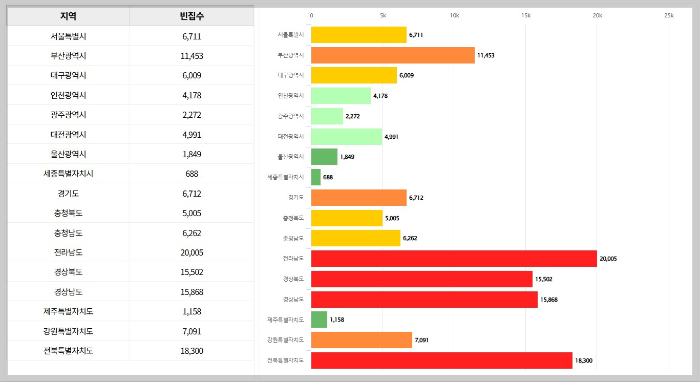Select the 전북특별자치도 cell in the table
700x382 pixels.
click(x=68, y=350)
